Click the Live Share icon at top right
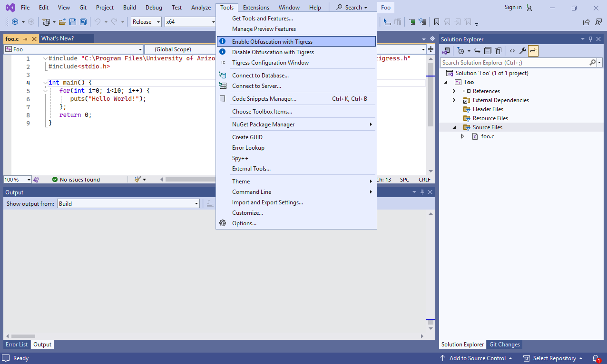This screenshot has width=607, height=364. 587,22
